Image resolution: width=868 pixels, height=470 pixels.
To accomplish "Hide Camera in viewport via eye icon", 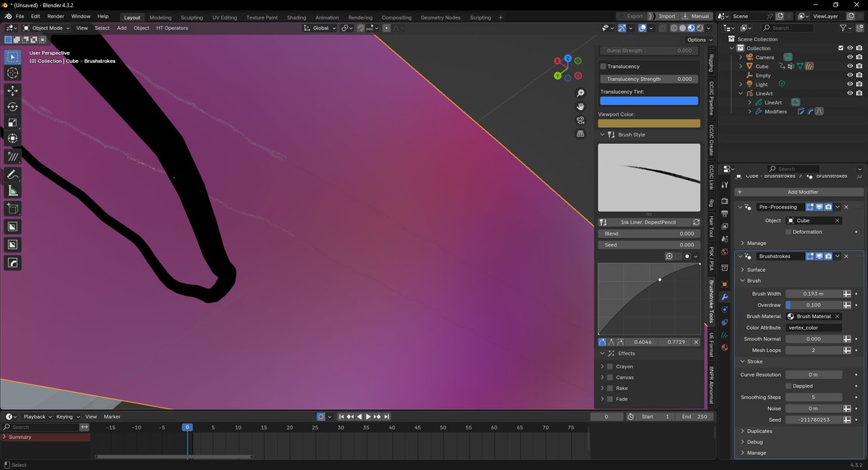I will [850, 57].
